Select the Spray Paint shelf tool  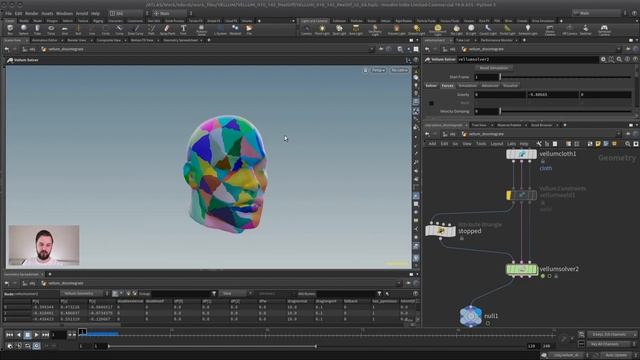click(x=167, y=29)
